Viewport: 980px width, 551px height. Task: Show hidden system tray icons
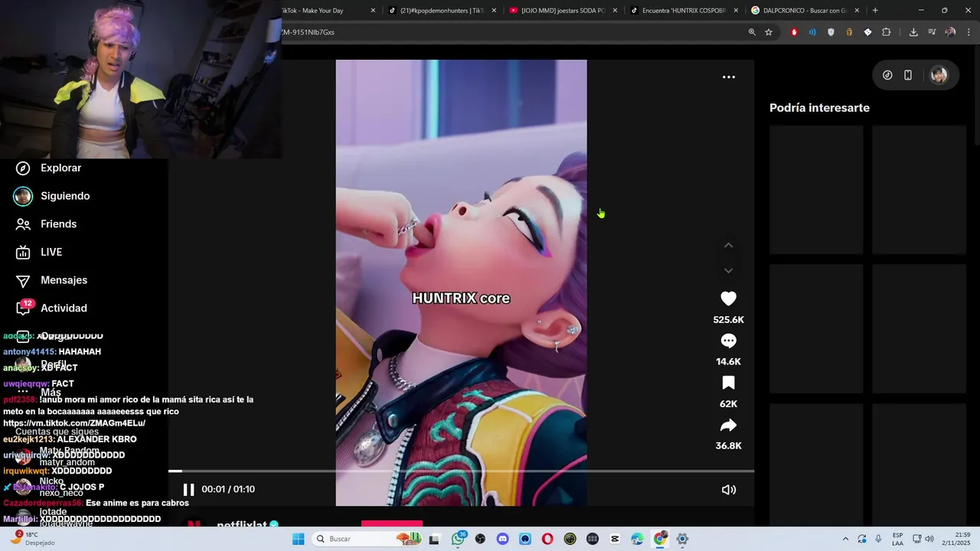click(x=845, y=539)
